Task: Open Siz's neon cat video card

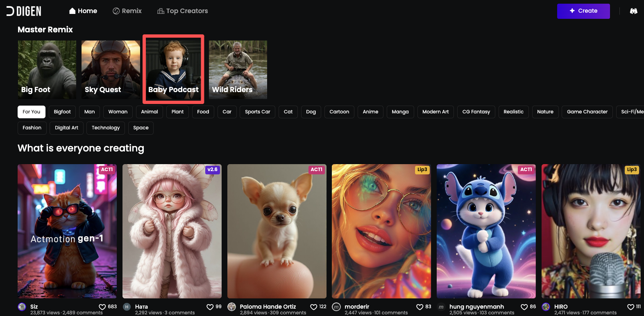Action: [67, 231]
